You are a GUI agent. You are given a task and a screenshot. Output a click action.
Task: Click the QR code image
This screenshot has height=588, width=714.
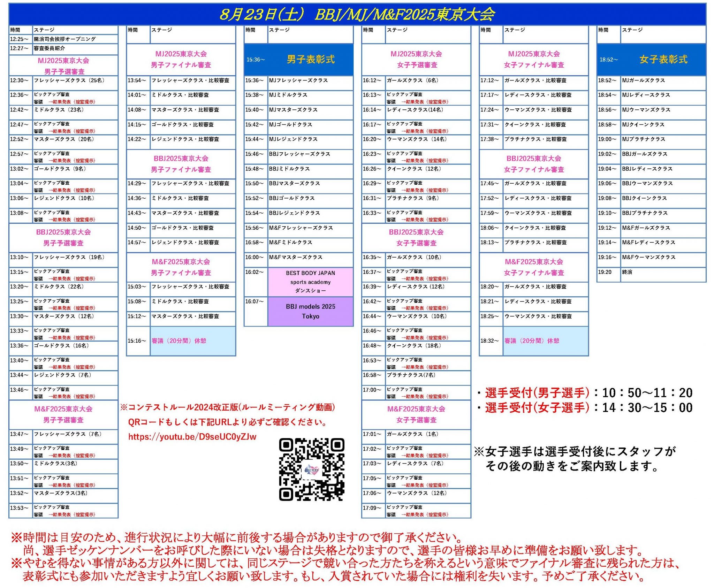click(x=311, y=469)
